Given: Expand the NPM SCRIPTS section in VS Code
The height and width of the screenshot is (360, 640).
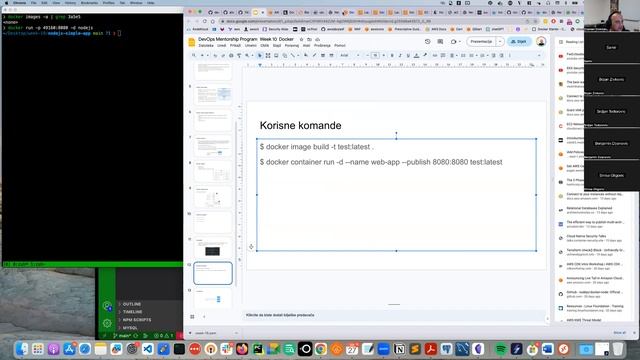Looking at the screenshot, I should click(x=137, y=320).
